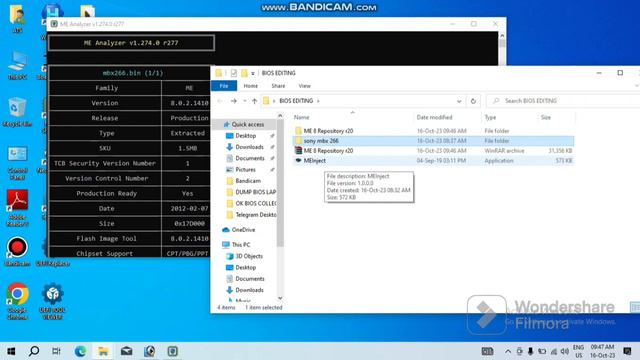This screenshot has width=640, height=360.
Task: Open Adobe Reader desktop shortcut
Action: pyautogui.click(x=17, y=208)
